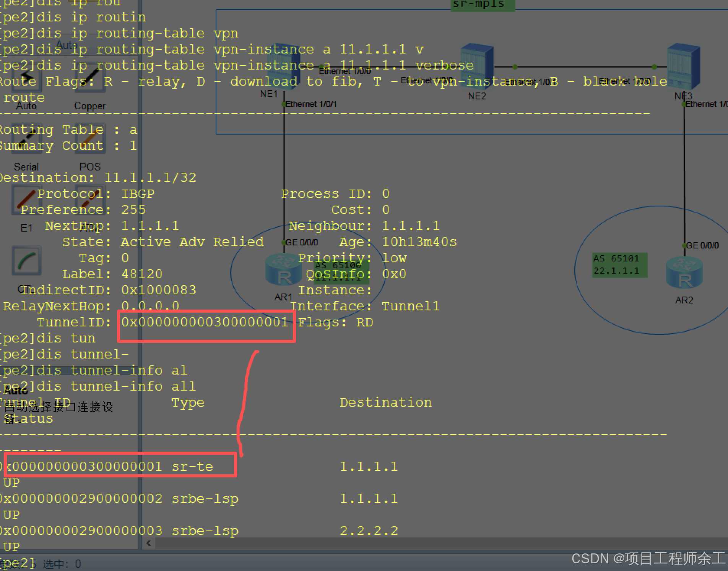Select the Auto cable connection tool

tap(26, 78)
